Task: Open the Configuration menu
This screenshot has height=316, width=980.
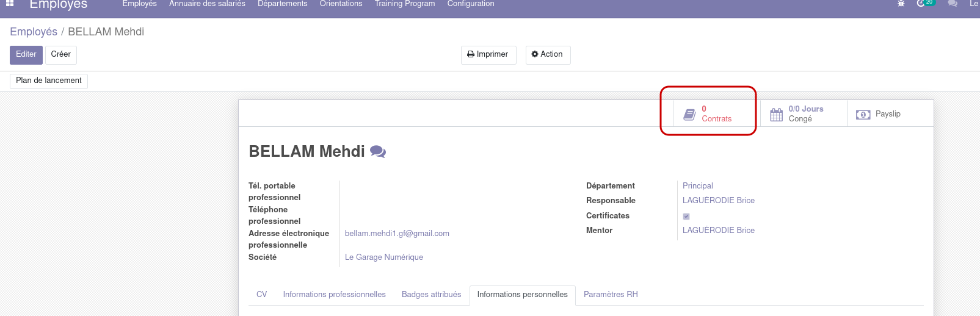Action: (471, 4)
